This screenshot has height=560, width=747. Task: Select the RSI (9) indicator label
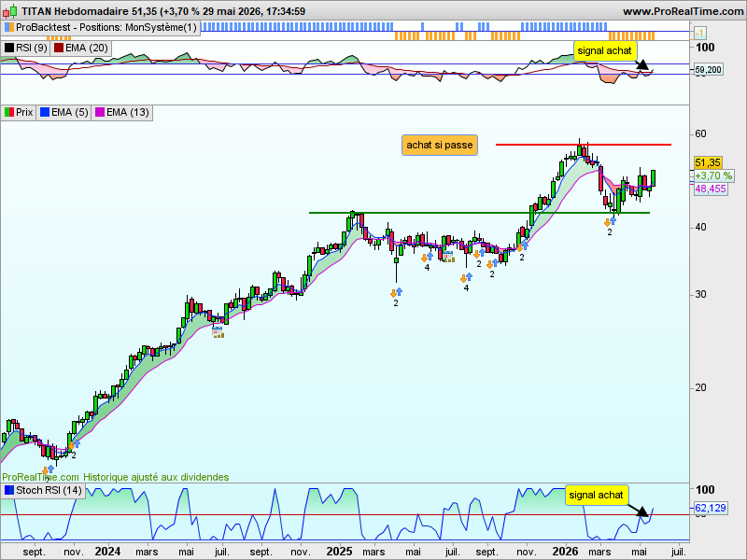point(26,49)
